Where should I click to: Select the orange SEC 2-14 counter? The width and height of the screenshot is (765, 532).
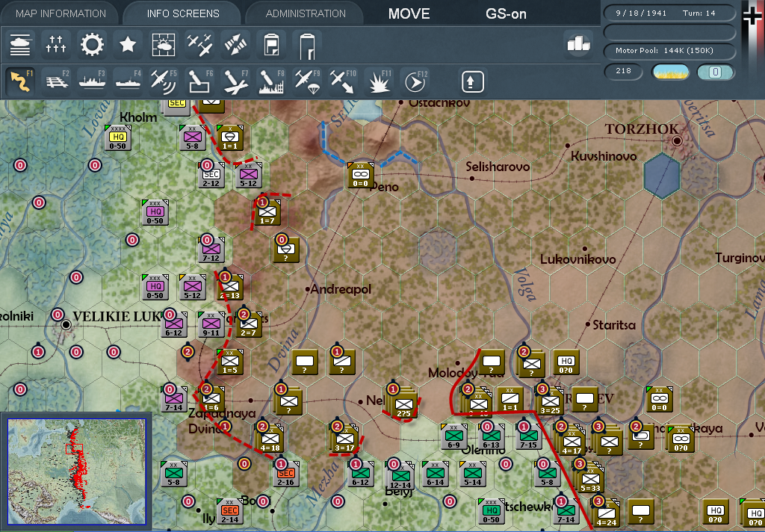click(x=230, y=512)
